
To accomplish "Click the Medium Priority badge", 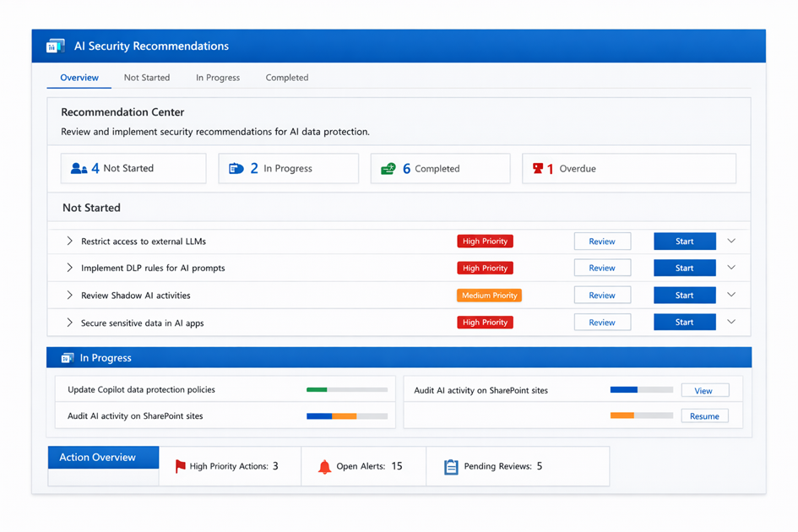I will tap(489, 296).
